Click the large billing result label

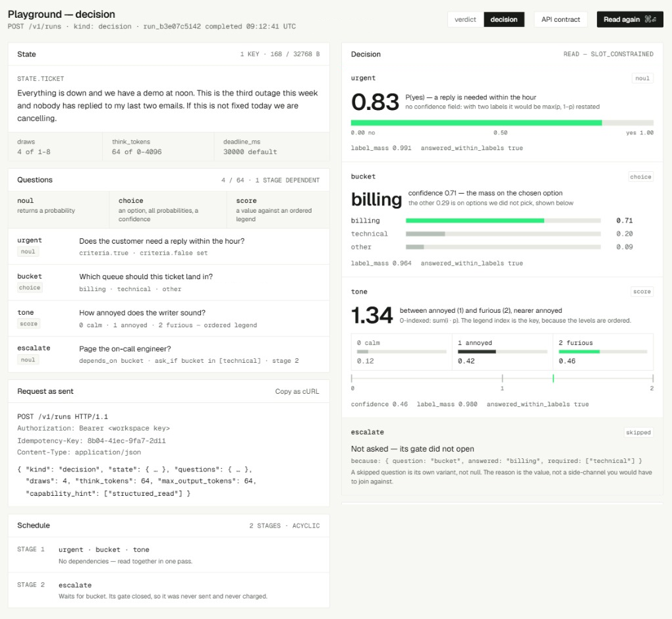click(376, 199)
